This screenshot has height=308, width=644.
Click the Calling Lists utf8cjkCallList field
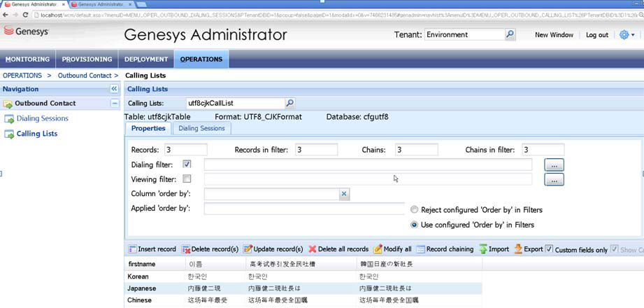point(236,103)
